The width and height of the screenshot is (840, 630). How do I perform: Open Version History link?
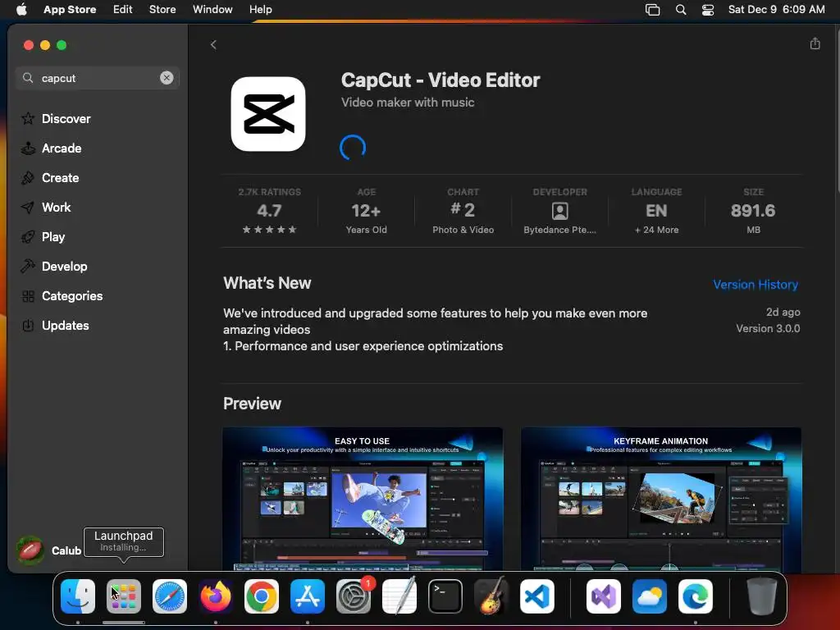click(x=756, y=285)
